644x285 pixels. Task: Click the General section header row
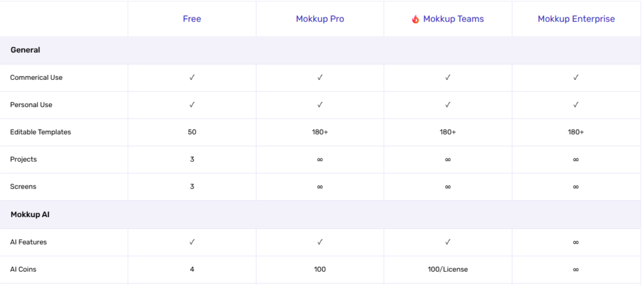pyautogui.click(x=26, y=50)
